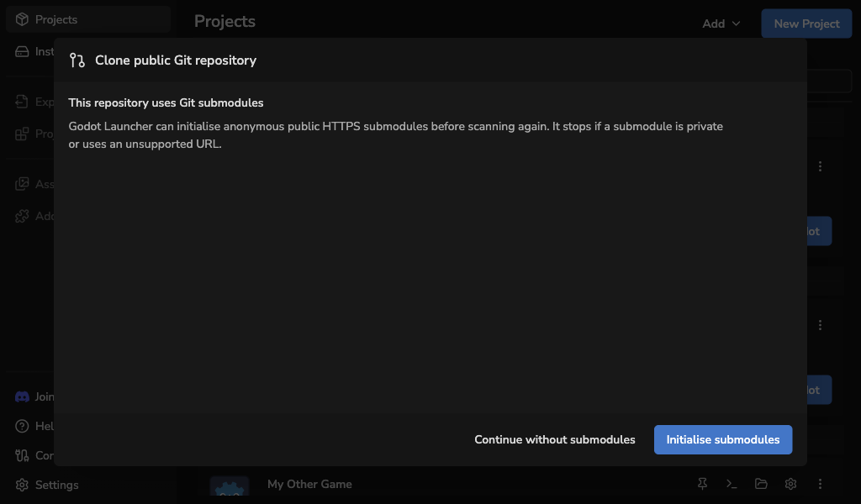This screenshot has height=504, width=861.
Task: Click the New Project button
Action: tap(806, 24)
